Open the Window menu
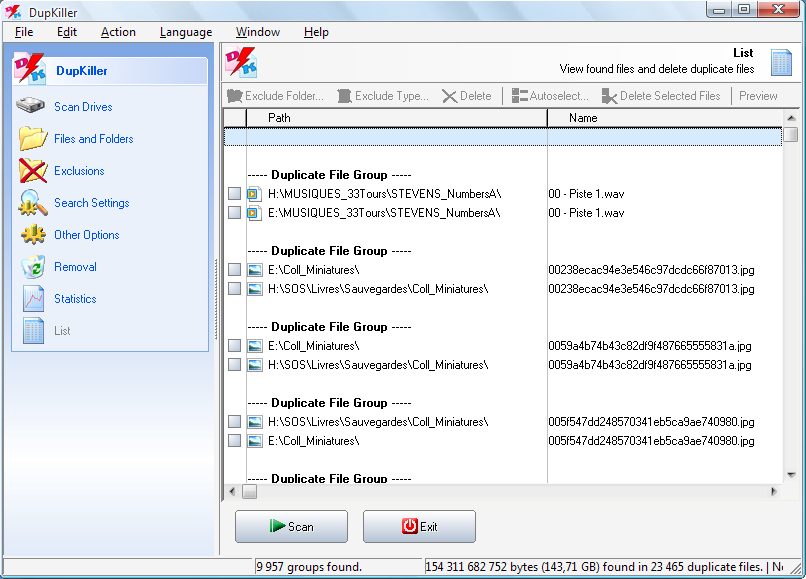 click(x=258, y=32)
